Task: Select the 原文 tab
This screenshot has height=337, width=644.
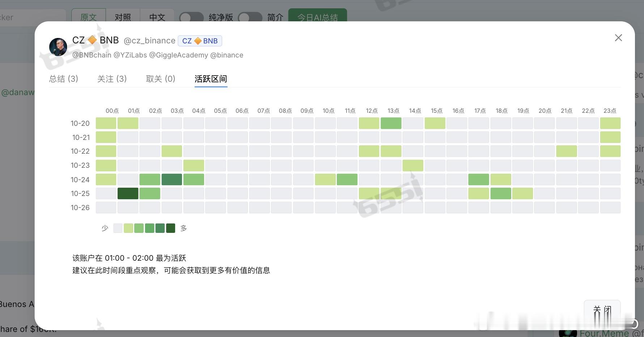Action: [89, 17]
